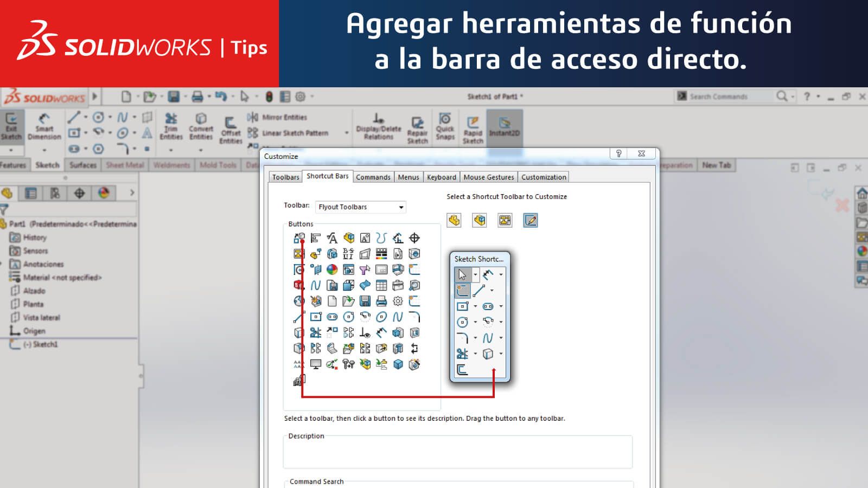868x488 pixels.
Task: Expand the line tool flyout in Sketch Shortcuts
Action: [492, 290]
